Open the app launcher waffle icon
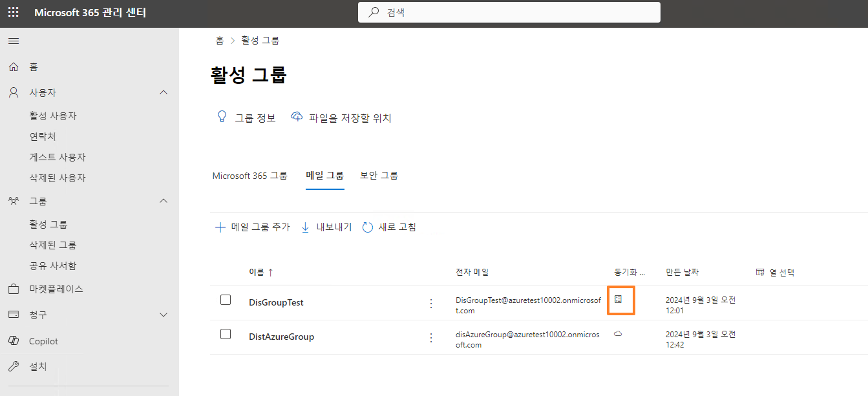This screenshot has width=868, height=396. tap(14, 12)
